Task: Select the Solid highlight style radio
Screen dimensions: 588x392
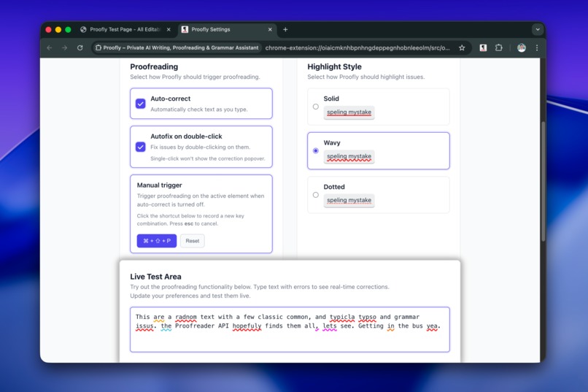Action: (316, 107)
